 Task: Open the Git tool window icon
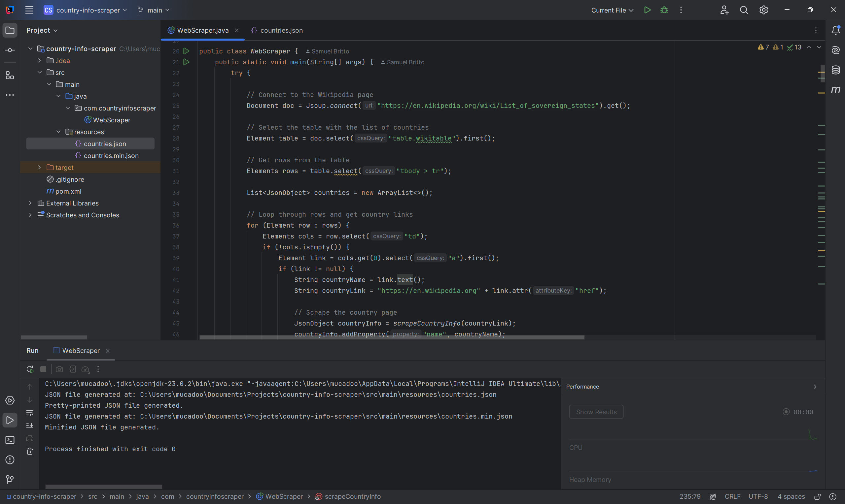[10, 480]
